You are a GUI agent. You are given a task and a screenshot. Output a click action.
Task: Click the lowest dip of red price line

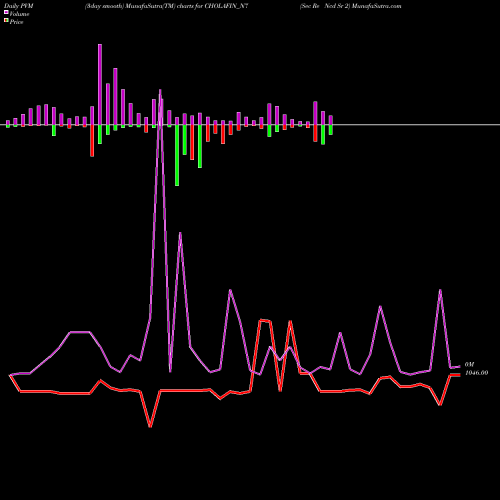click(150, 426)
